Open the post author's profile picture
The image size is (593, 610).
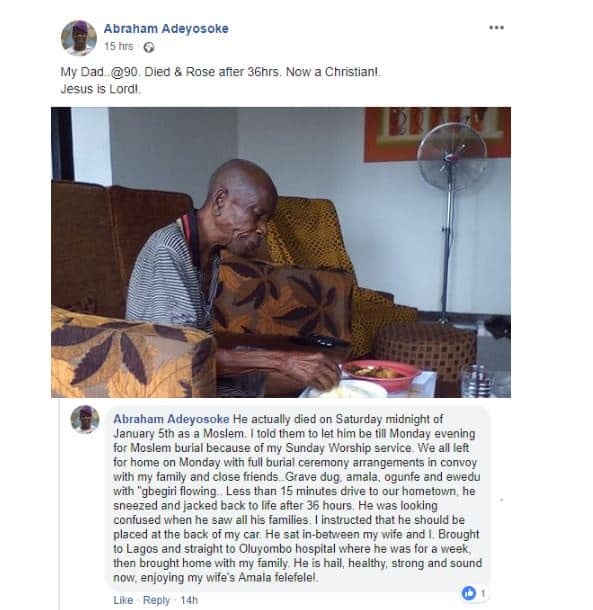79,38
